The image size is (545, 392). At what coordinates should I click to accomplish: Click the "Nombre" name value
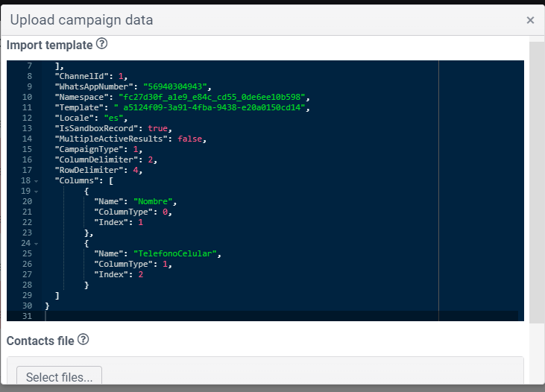pos(153,201)
